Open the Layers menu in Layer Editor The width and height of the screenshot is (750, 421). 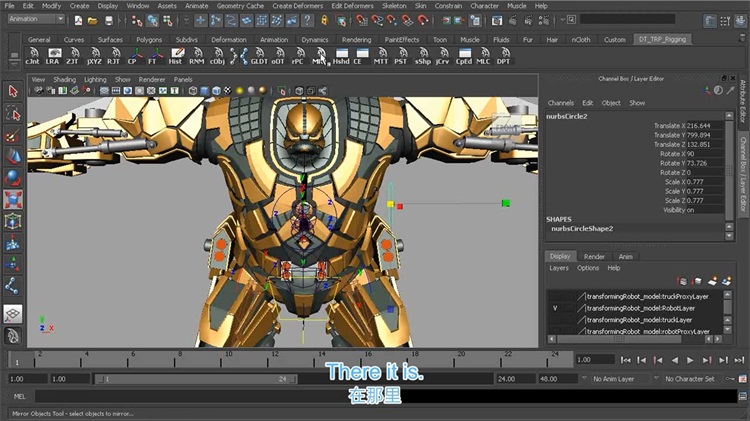pyautogui.click(x=559, y=268)
